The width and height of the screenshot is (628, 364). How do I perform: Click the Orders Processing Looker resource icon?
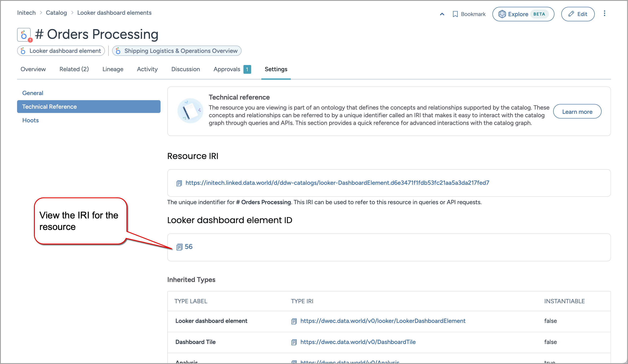(x=24, y=35)
